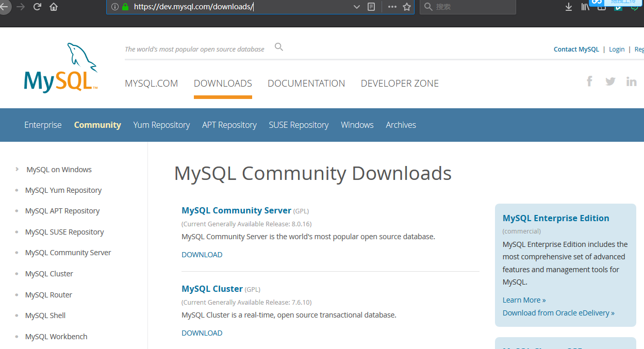The image size is (644, 349).
Task: Click the green padlock security icon
Action: point(125,7)
